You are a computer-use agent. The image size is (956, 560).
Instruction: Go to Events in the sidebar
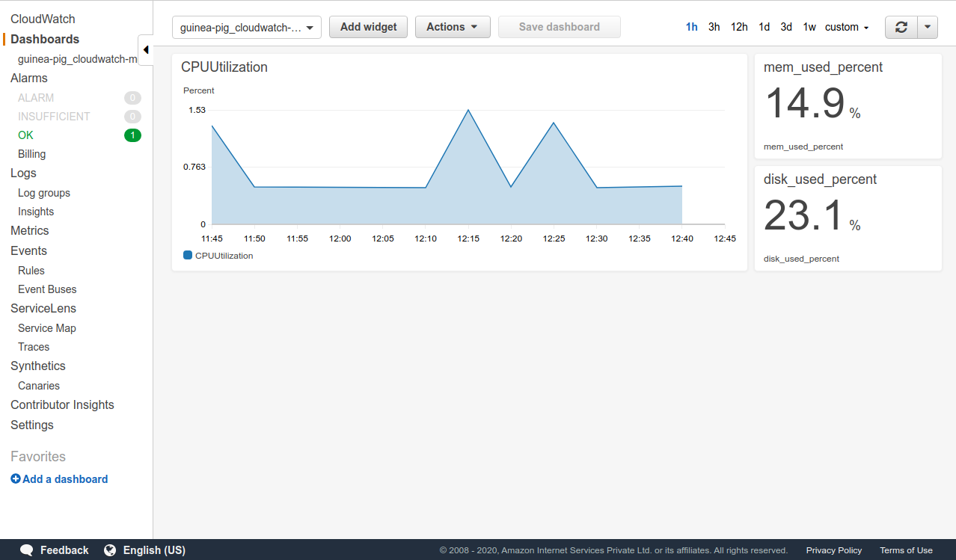(28, 250)
